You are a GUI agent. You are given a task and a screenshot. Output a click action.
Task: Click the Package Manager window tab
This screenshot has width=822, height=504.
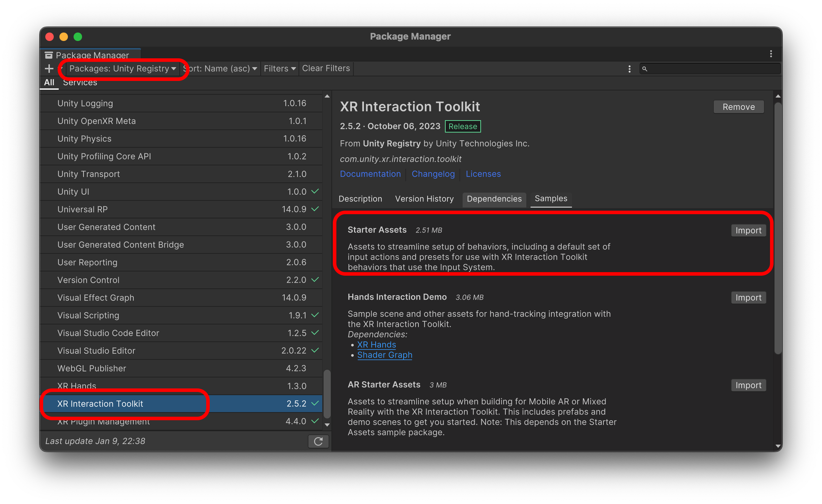tap(91, 55)
